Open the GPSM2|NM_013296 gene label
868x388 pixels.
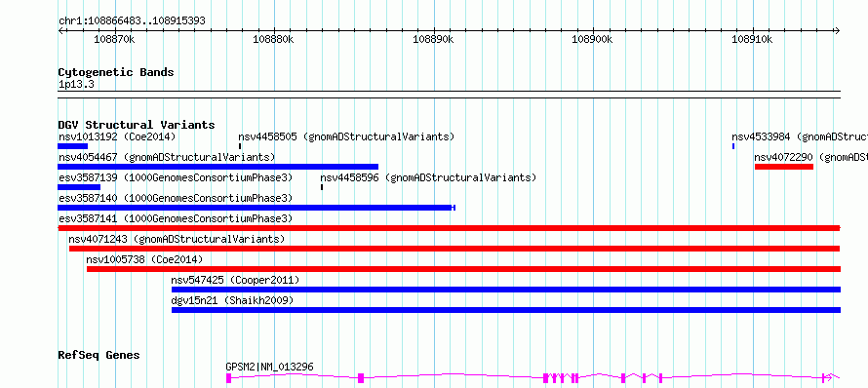269,367
